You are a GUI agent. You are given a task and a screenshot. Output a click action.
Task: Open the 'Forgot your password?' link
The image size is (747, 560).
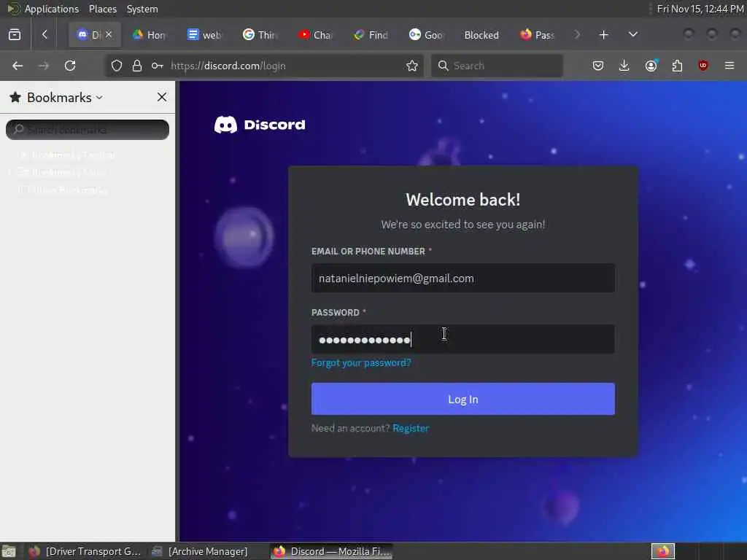[361, 363]
